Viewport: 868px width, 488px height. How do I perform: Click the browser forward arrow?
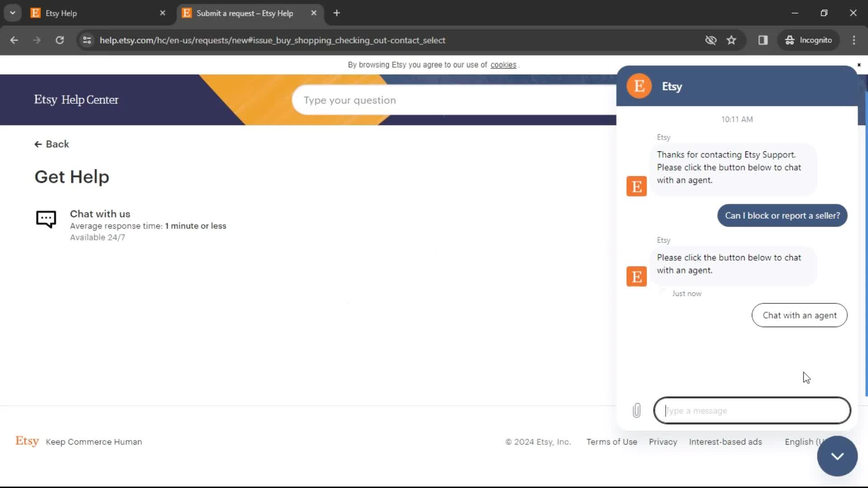click(37, 40)
